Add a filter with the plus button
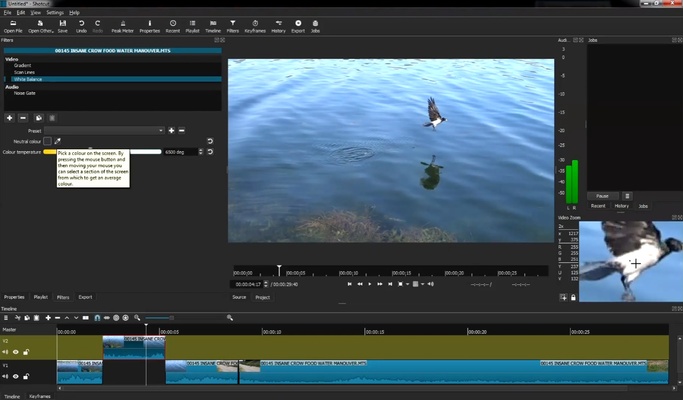Screen dimensions: 683x400 point(10,118)
